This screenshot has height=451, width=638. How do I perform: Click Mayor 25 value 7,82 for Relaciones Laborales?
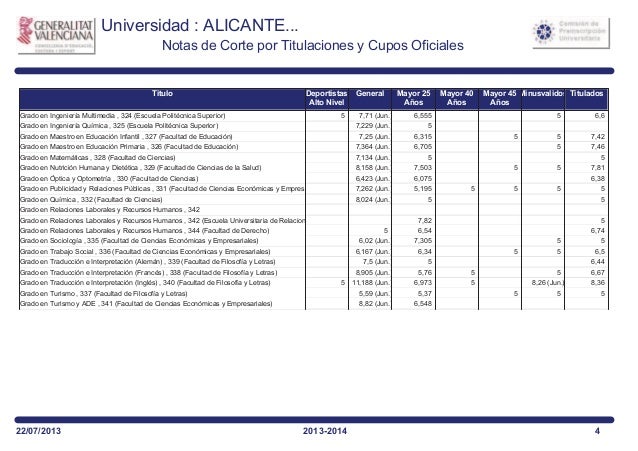click(425, 220)
